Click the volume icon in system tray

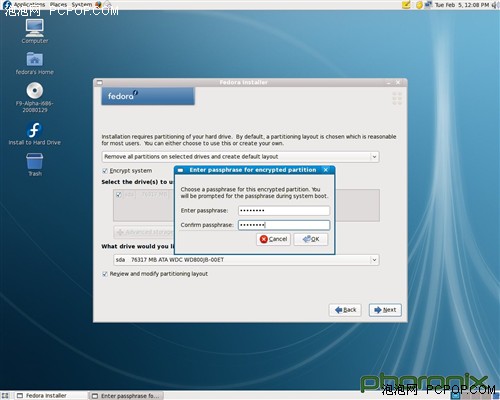tap(494, 5)
